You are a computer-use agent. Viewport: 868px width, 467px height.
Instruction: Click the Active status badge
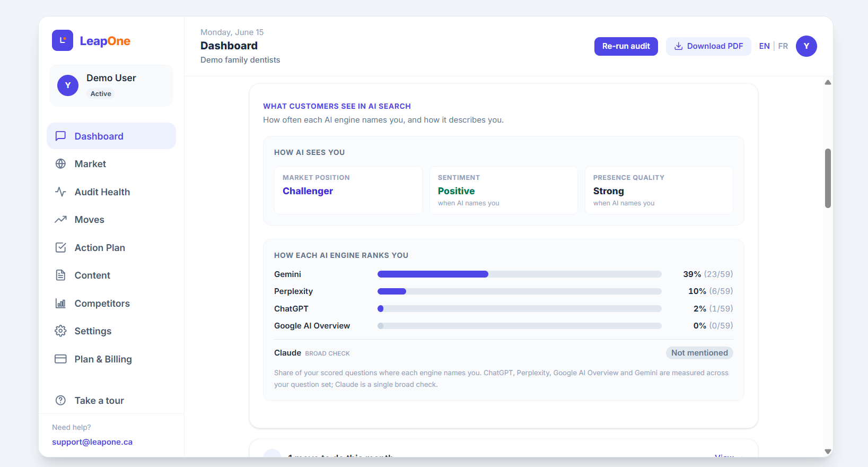pos(101,93)
